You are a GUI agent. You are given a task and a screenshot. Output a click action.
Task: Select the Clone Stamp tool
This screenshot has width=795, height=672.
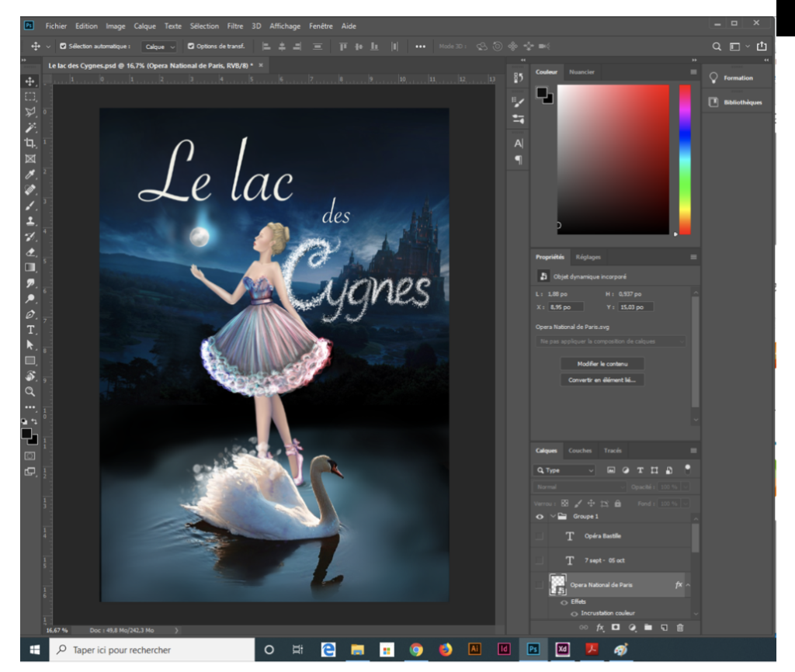tap(30, 221)
